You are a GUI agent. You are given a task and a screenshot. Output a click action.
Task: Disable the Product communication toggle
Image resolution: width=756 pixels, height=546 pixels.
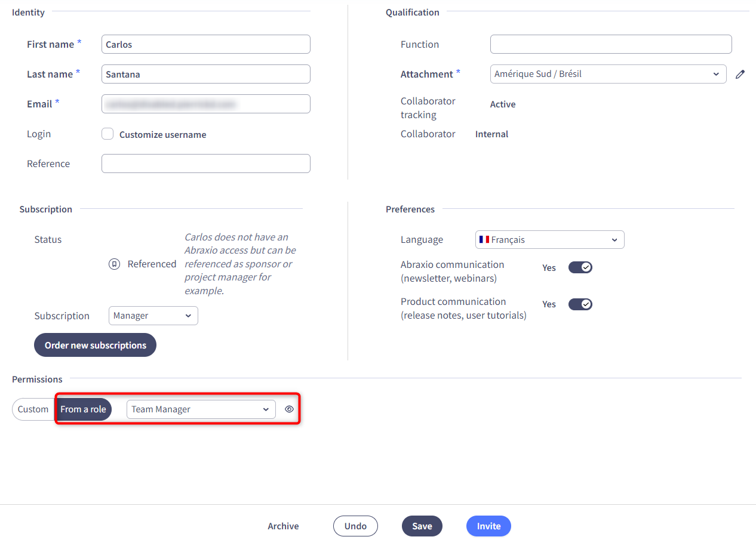(x=580, y=304)
